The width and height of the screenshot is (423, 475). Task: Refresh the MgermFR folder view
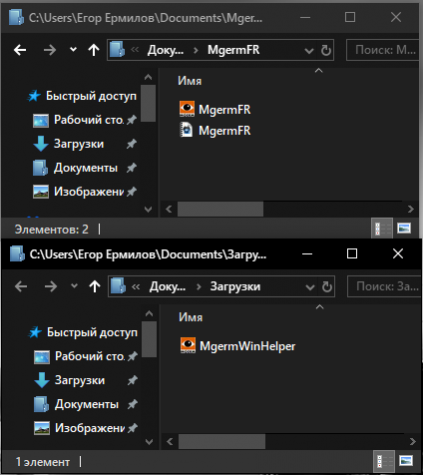326,50
